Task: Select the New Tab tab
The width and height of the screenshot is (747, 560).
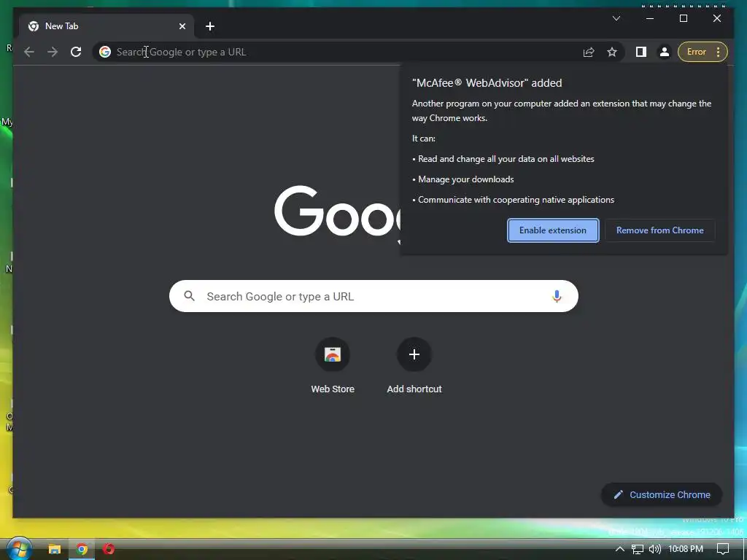Action: tap(107, 26)
